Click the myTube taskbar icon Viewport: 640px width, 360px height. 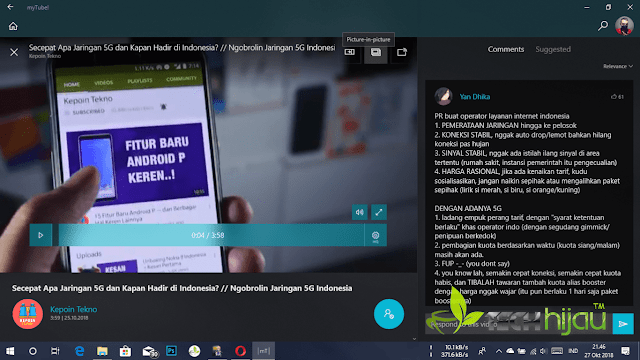(x=264, y=351)
